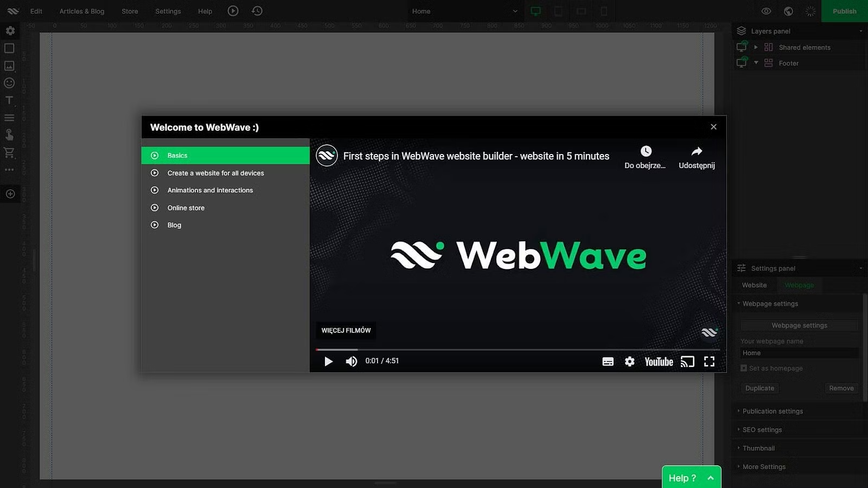The image size is (868, 488).
Task: Collapse the Footer layer tree
Action: (756, 63)
